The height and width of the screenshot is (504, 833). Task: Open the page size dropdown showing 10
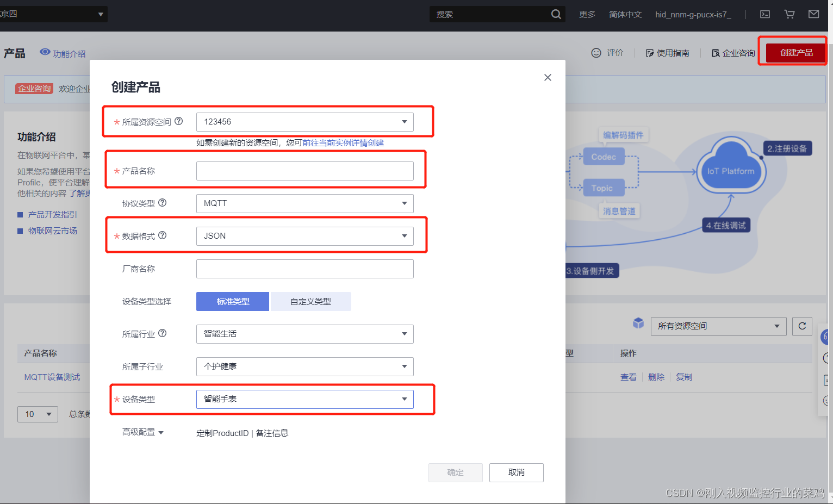38,414
